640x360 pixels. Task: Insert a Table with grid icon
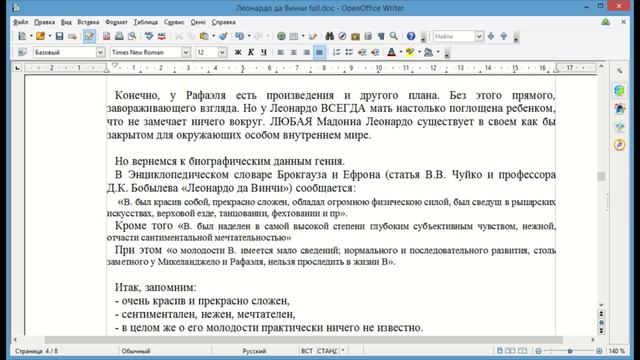[x=293, y=36]
